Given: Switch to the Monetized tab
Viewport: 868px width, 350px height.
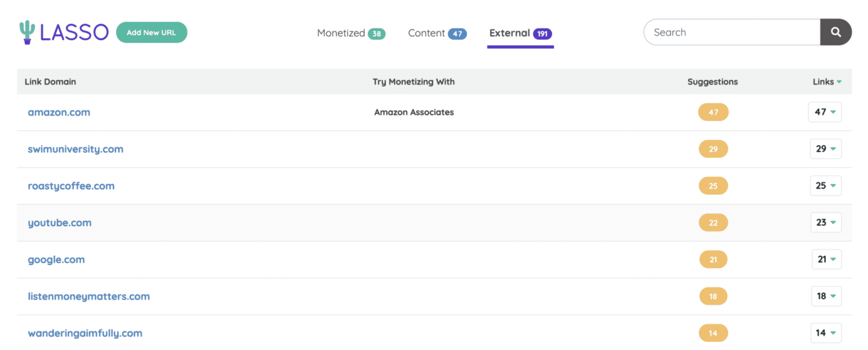Looking at the screenshot, I should pyautogui.click(x=351, y=34).
